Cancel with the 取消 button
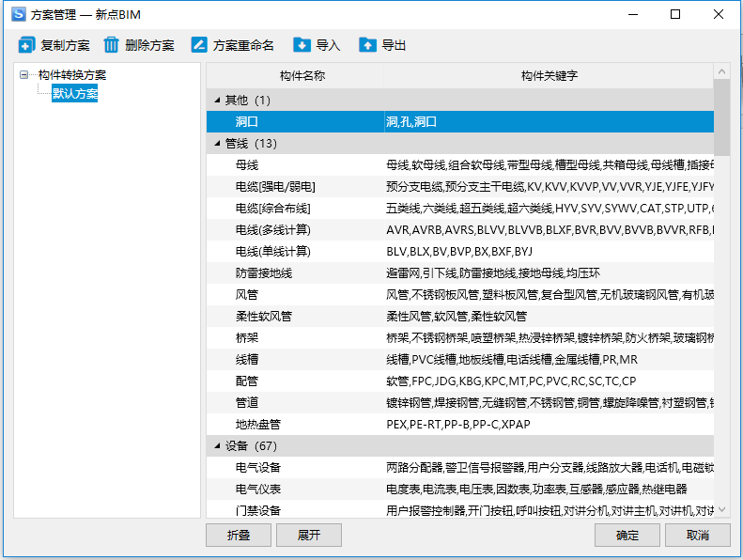The image size is (743, 560). coord(698,535)
